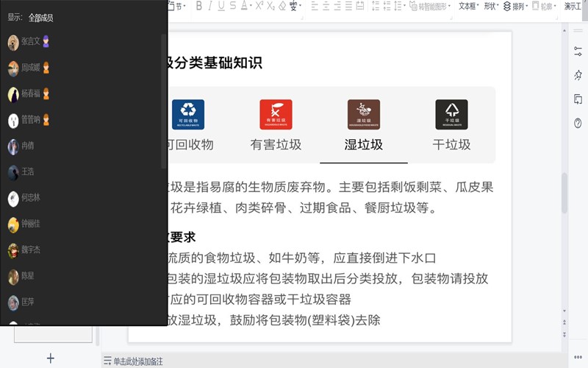The height and width of the screenshot is (368, 588).
Task: Open the 文本框 text box dropdown
Action: tap(469, 6)
